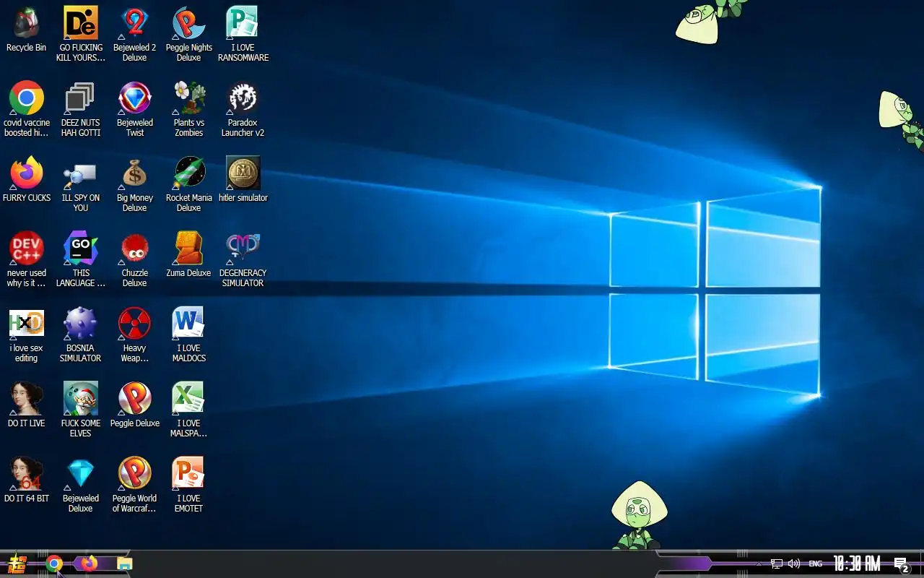Select the Chuzzle Deluxe shortcut
924x578 pixels.
tap(135, 259)
